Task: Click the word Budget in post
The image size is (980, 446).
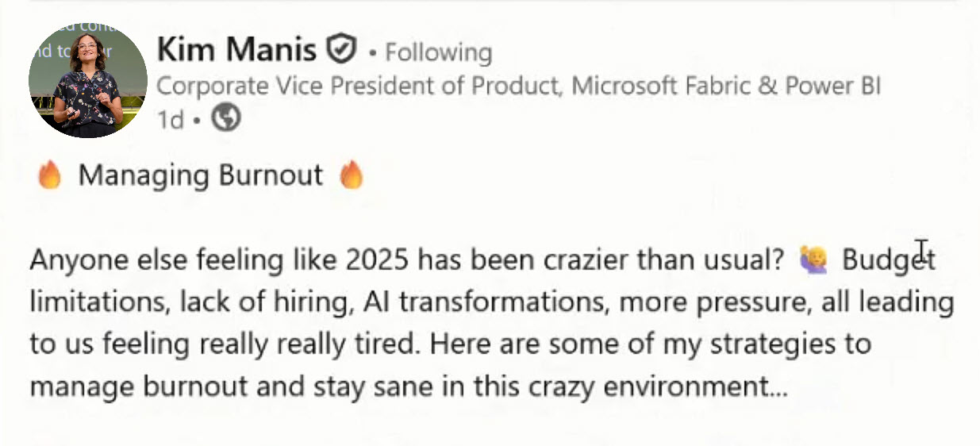Action: click(888, 260)
